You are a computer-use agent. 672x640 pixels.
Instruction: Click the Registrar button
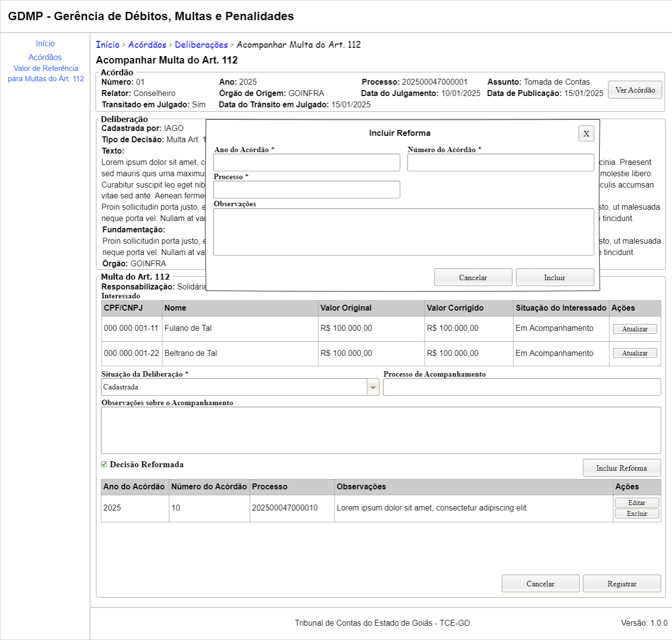click(x=621, y=583)
